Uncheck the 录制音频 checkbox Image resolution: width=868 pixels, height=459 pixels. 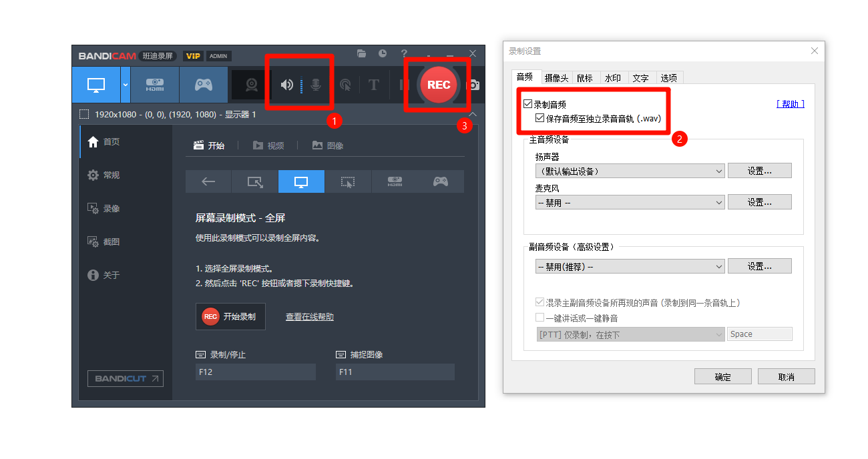point(528,105)
